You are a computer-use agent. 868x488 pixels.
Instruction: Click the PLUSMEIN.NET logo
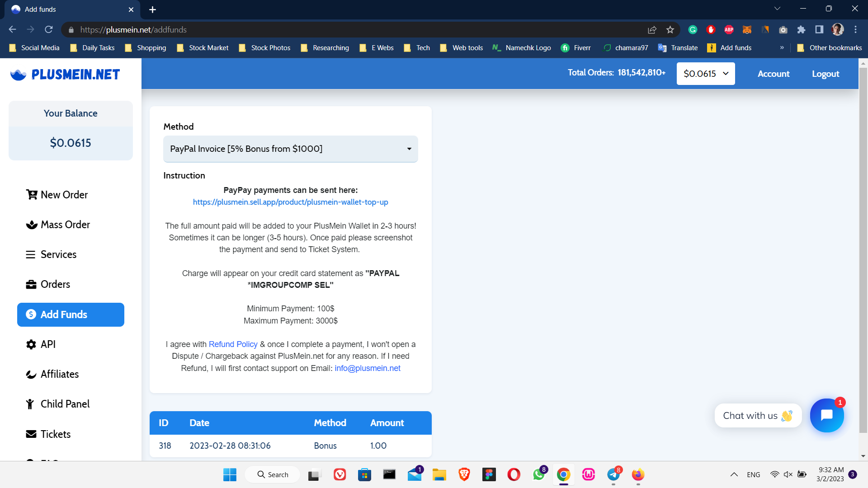(x=65, y=75)
